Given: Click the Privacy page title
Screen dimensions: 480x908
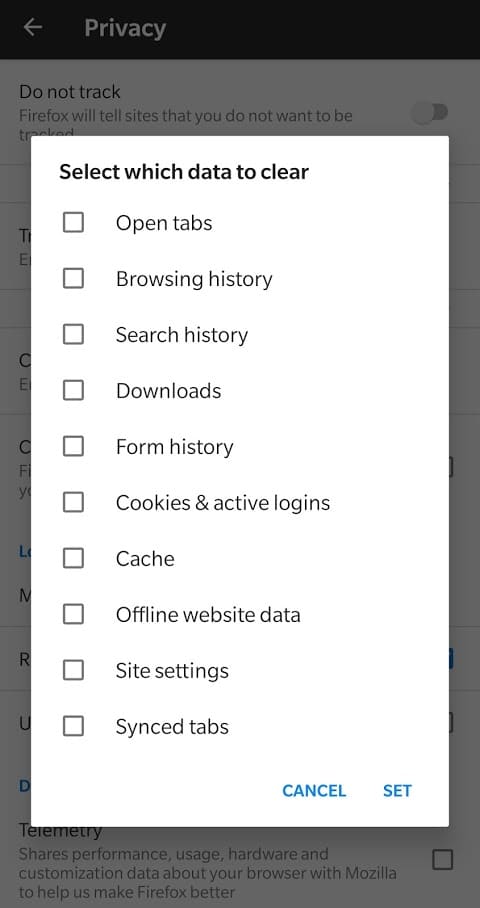Looking at the screenshot, I should [125, 28].
